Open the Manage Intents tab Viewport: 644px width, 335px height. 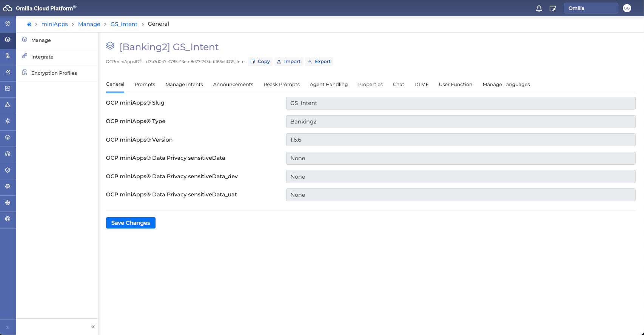tap(184, 85)
